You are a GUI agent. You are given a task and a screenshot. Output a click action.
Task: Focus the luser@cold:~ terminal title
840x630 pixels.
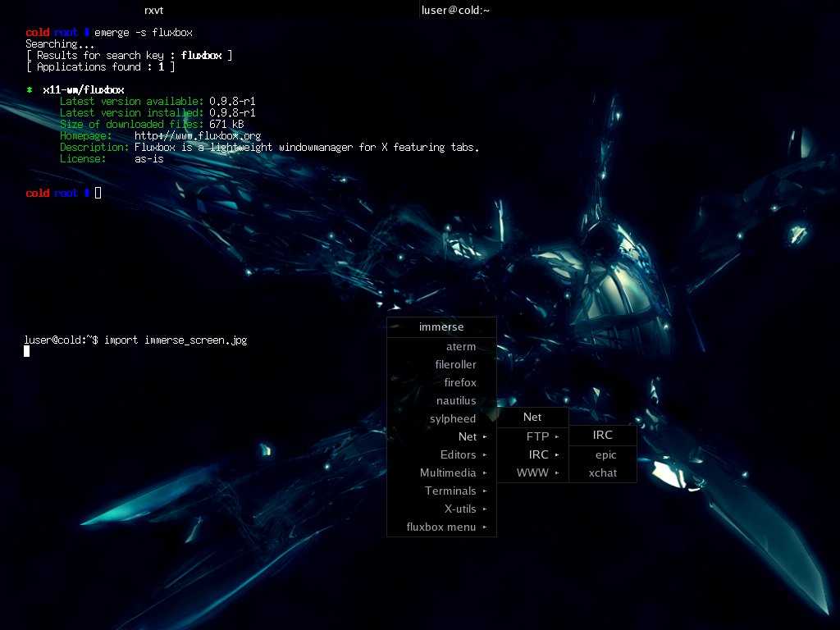pos(455,10)
